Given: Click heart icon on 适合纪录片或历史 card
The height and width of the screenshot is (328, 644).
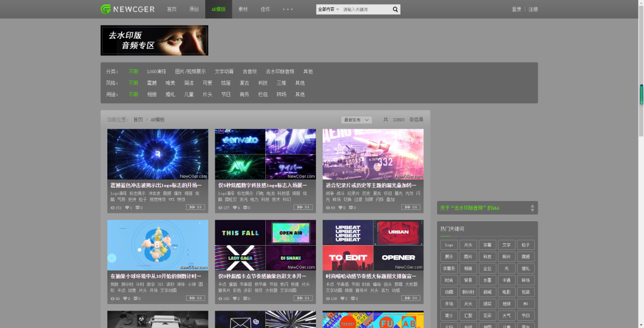Looking at the screenshot, I should point(340,208).
